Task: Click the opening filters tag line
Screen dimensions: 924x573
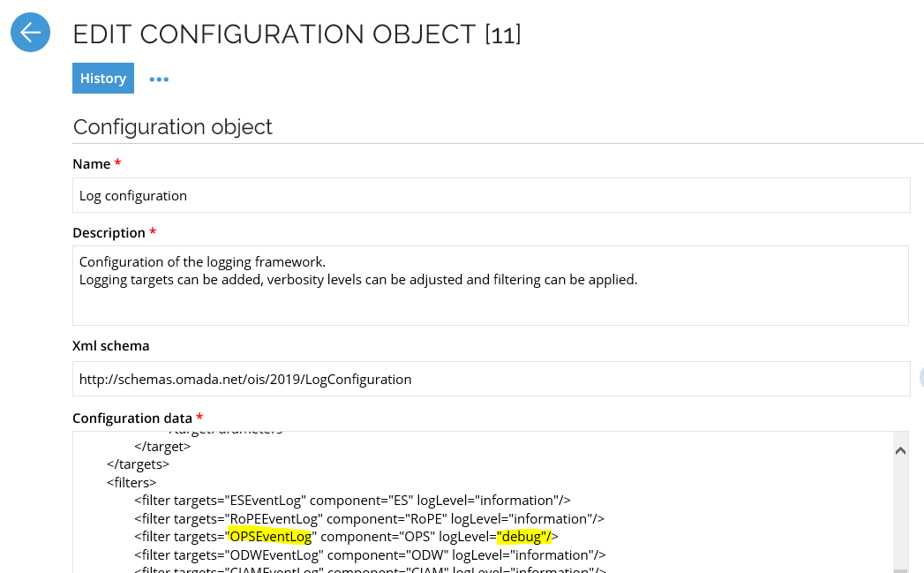Action: tap(131, 482)
